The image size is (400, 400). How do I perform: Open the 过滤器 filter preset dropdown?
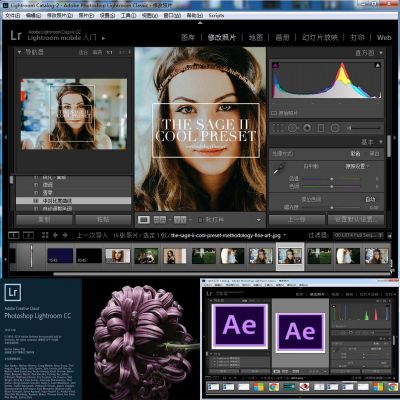358,235
